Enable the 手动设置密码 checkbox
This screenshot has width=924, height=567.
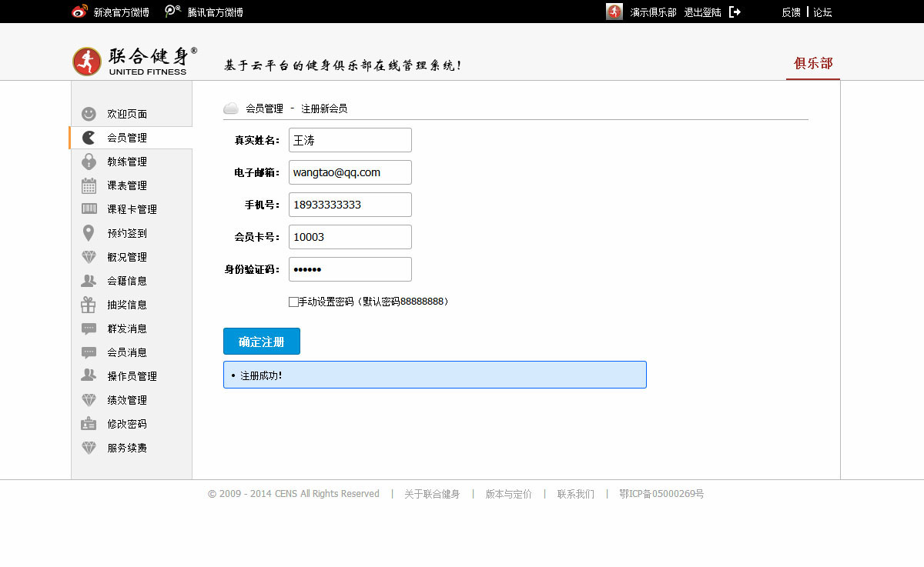[x=293, y=302]
